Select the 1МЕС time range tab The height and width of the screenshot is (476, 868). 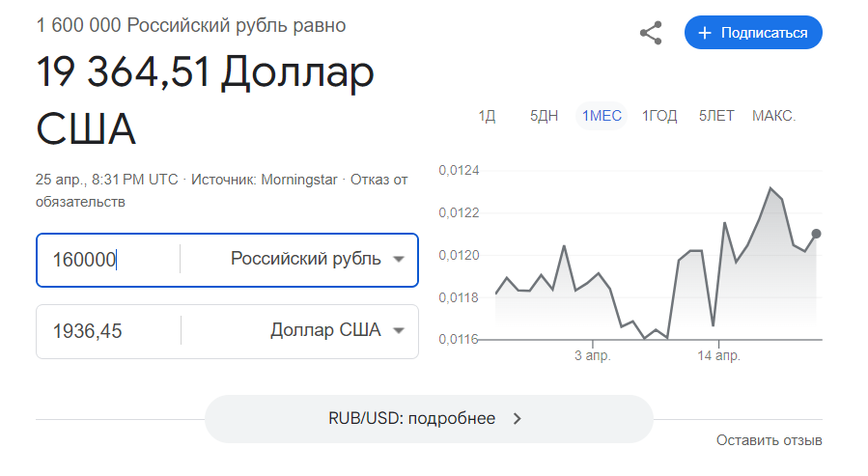602,116
